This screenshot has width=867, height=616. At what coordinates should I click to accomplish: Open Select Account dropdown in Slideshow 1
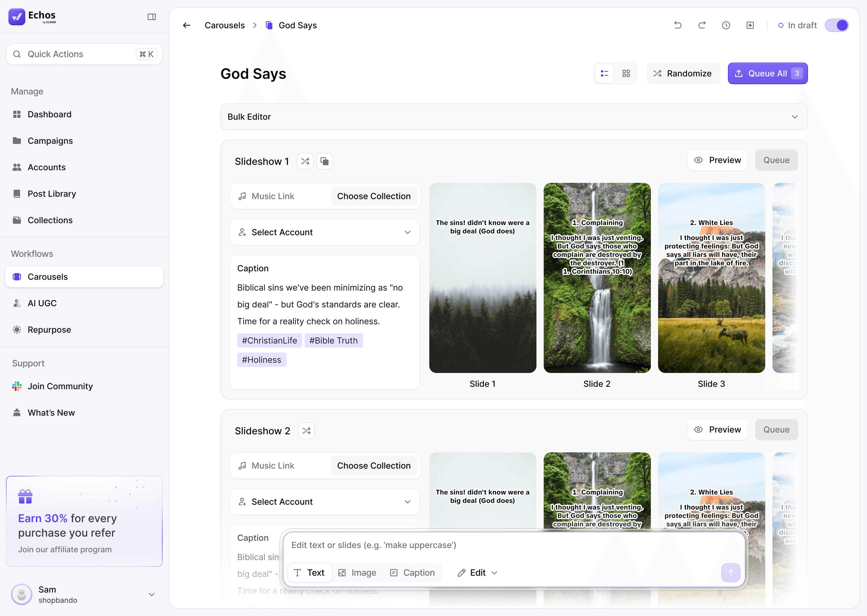click(x=325, y=232)
